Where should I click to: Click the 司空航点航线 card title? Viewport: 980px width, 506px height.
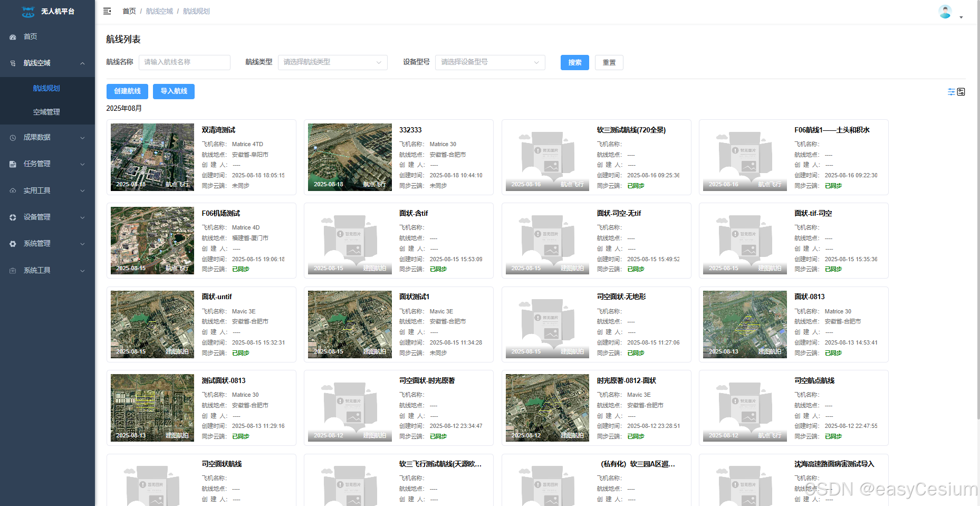pyautogui.click(x=814, y=380)
